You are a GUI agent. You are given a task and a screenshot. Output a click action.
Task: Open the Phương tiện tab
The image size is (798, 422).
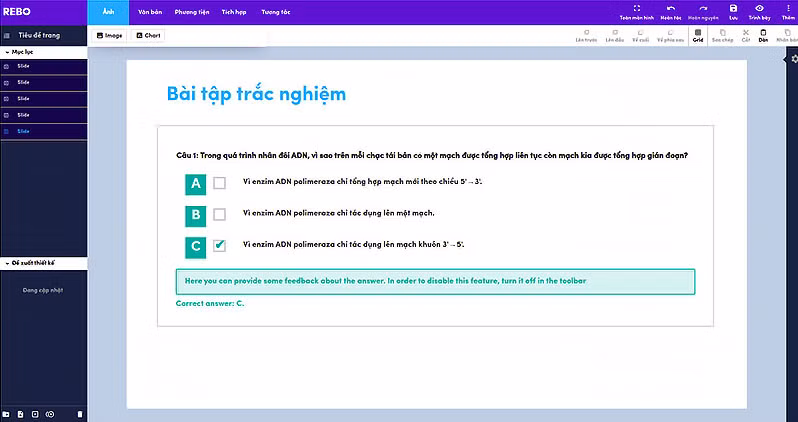coord(192,12)
